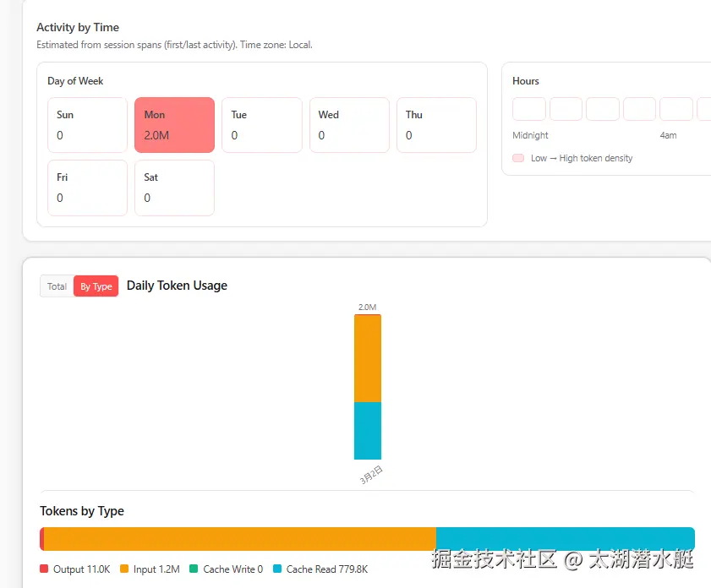This screenshot has width=711, height=588.
Task: Click the Midnight hour cell
Action: click(x=529, y=109)
